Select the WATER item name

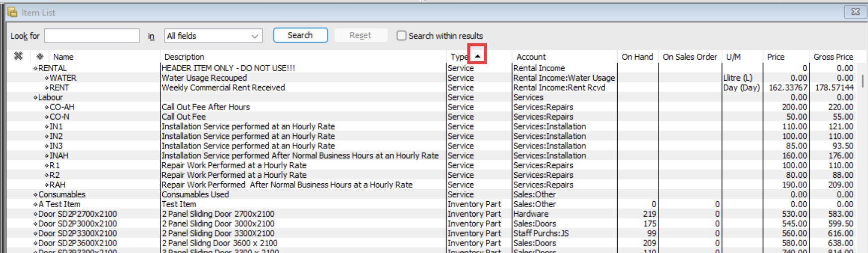[x=63, y=78]
